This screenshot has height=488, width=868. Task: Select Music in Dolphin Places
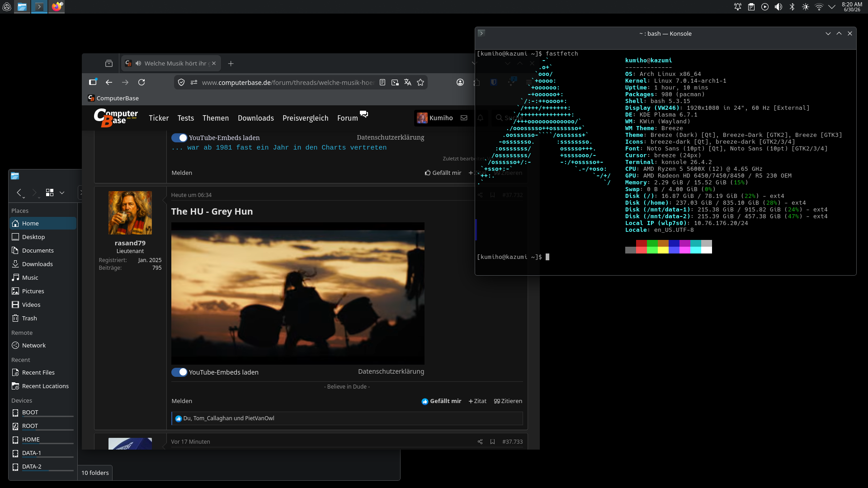point(43,277)
